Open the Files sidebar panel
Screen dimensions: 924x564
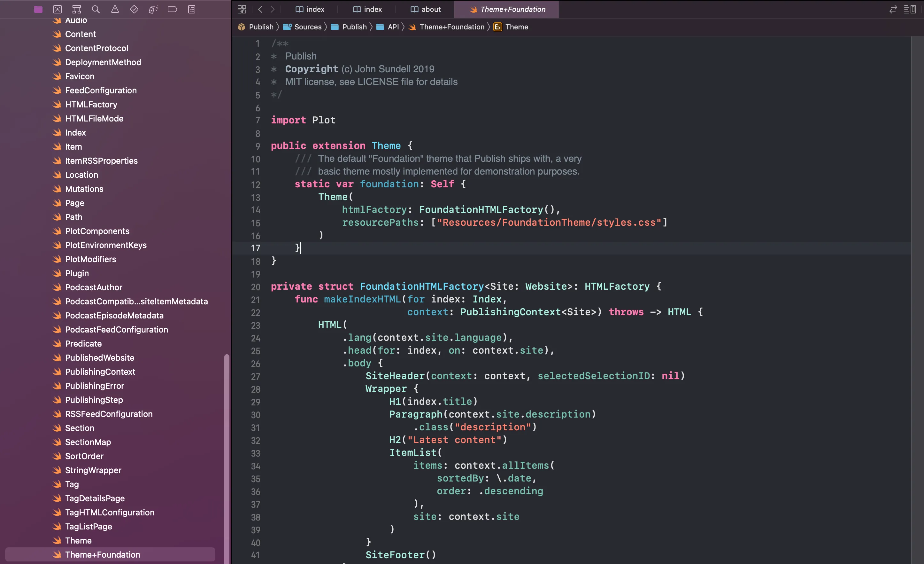point(38,9)
